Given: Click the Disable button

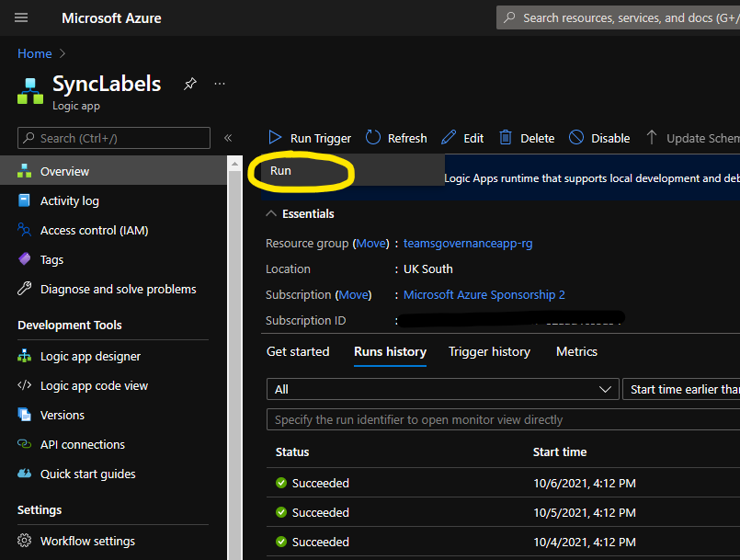Looking at the screenshot, I should coord(599,138).
